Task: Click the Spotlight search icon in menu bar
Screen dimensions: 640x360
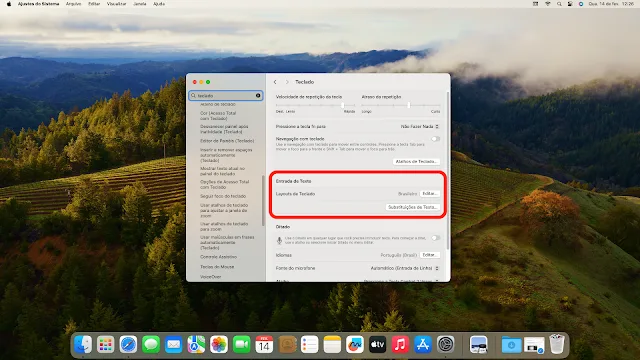Action: point(559,4)
